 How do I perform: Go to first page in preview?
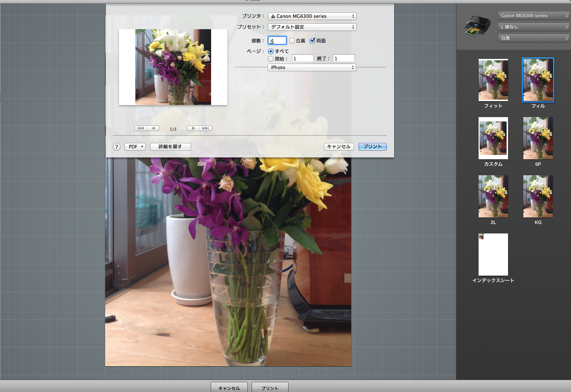pos(141,128)
